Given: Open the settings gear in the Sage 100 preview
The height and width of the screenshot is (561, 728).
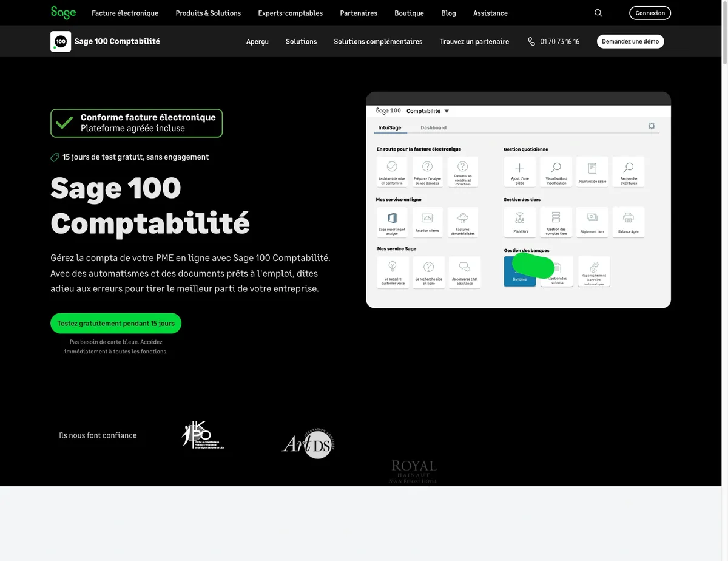Looking at the screenshot, I should click(652, 126).
